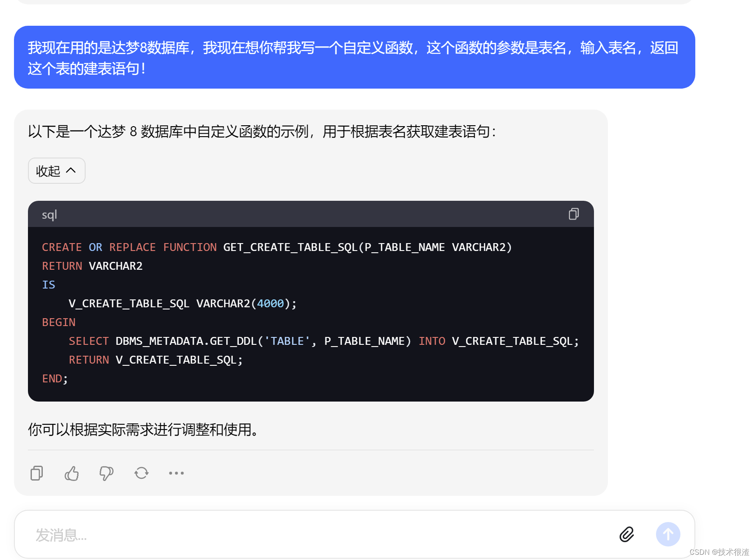The width and height of the screenshot is (756, 560).
Task: Click the 'sql' language label in the code header
Action: click(49, 214)
